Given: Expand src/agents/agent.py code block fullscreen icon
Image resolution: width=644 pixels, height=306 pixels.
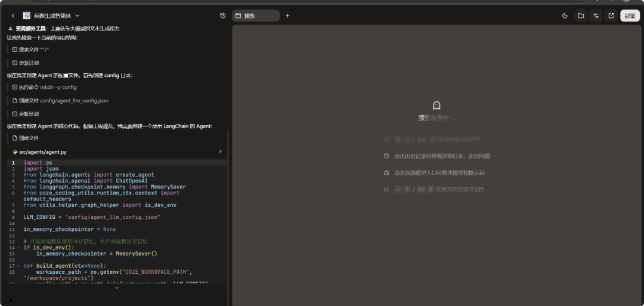Looking at the screenshot, I should [219, 152].
